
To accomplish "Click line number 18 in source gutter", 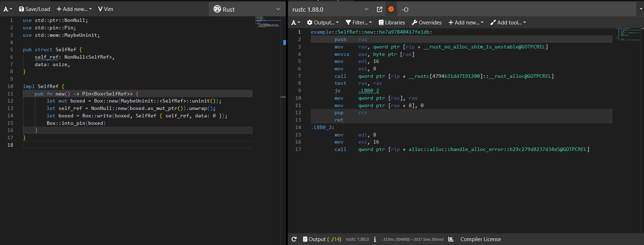I will (x=10, y=145).
